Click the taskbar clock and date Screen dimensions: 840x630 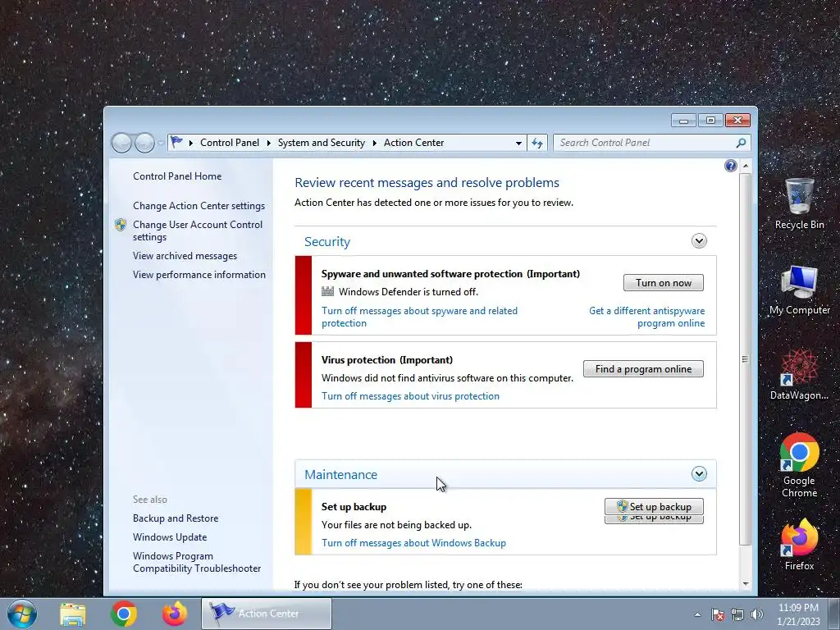(x=798, y=614)
